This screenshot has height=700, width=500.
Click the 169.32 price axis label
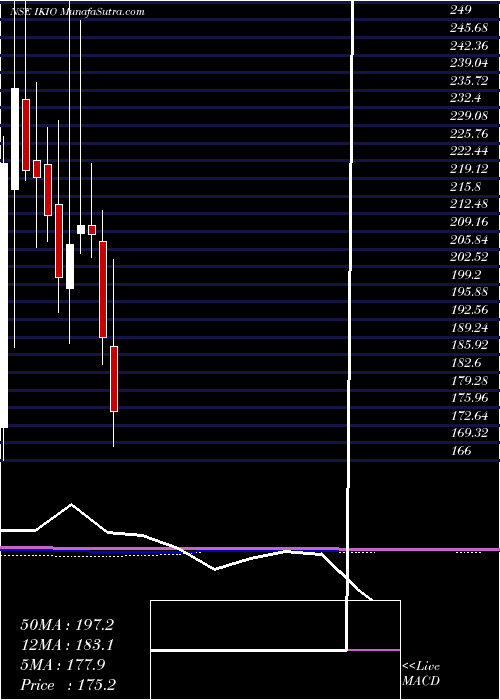pyautogui.click(x=469, y=433)
